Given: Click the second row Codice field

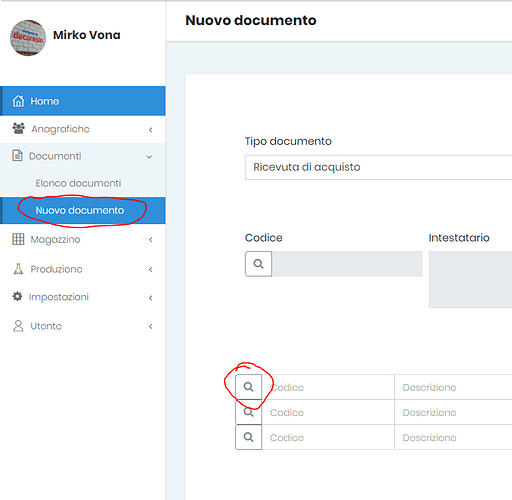Looking at the screenshot, I should point(328,412).
